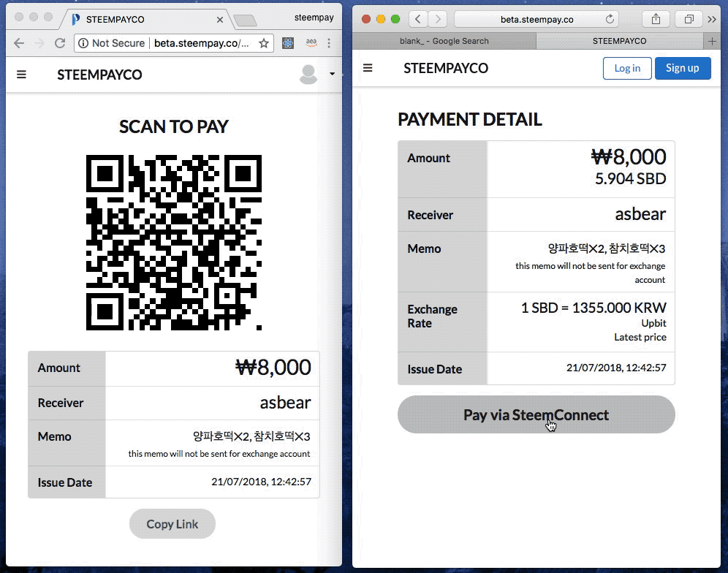Click Safari back button

pos(418,19)
